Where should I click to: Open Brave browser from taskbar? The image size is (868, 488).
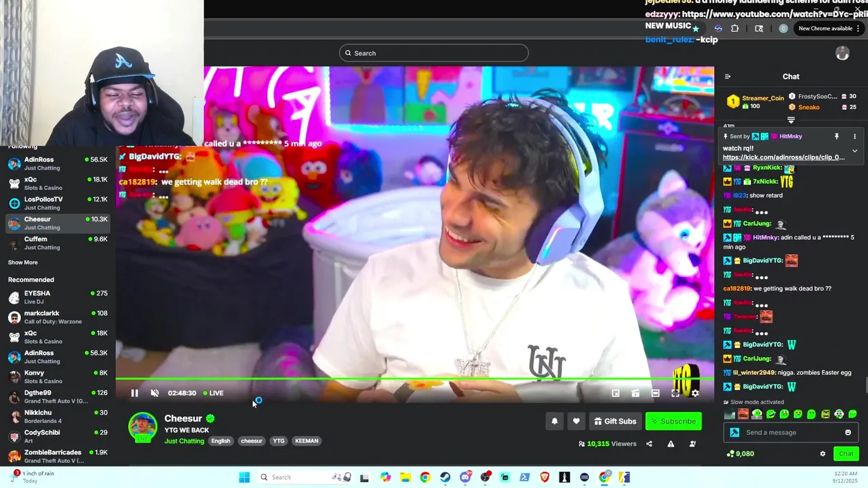pos(545,477)
